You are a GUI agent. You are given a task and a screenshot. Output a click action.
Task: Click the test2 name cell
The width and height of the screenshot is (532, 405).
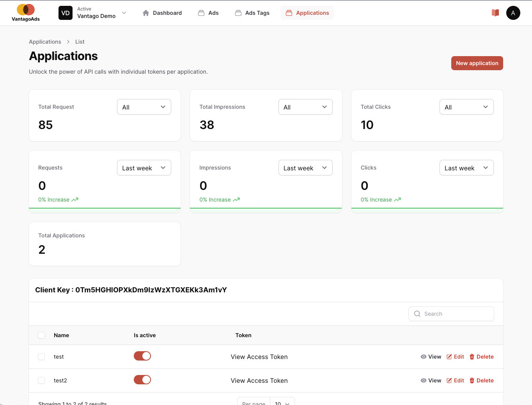(x=60, y=380)
